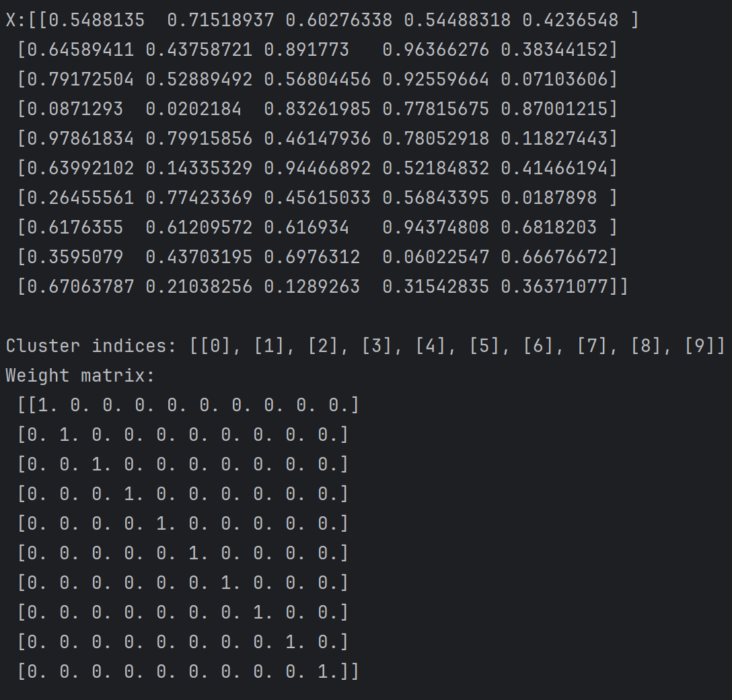
Task: Click the 1. in the weight matrix's last row
Action: click(328, 672)
